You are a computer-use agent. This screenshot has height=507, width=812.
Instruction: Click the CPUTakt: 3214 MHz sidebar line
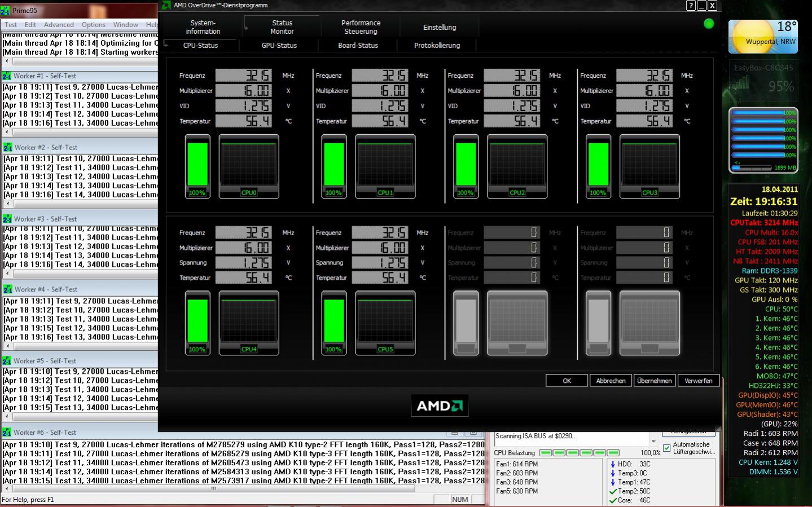coord(764,223)
